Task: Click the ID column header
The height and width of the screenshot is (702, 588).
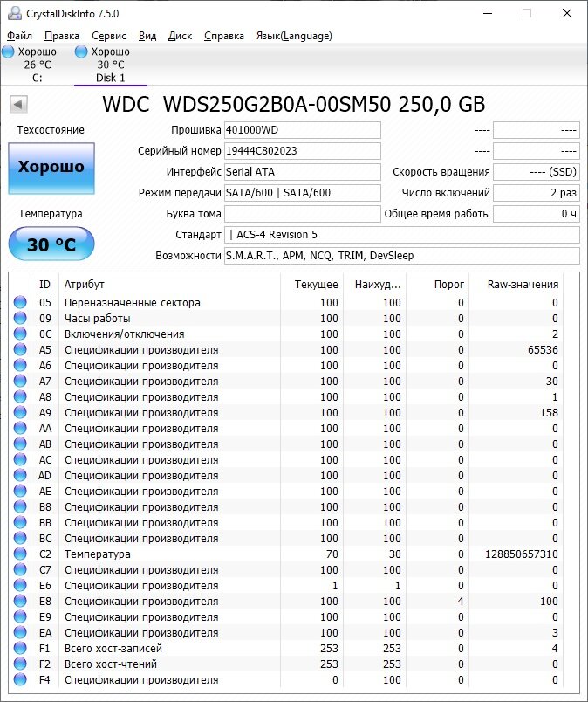Action: click(44, 285)
